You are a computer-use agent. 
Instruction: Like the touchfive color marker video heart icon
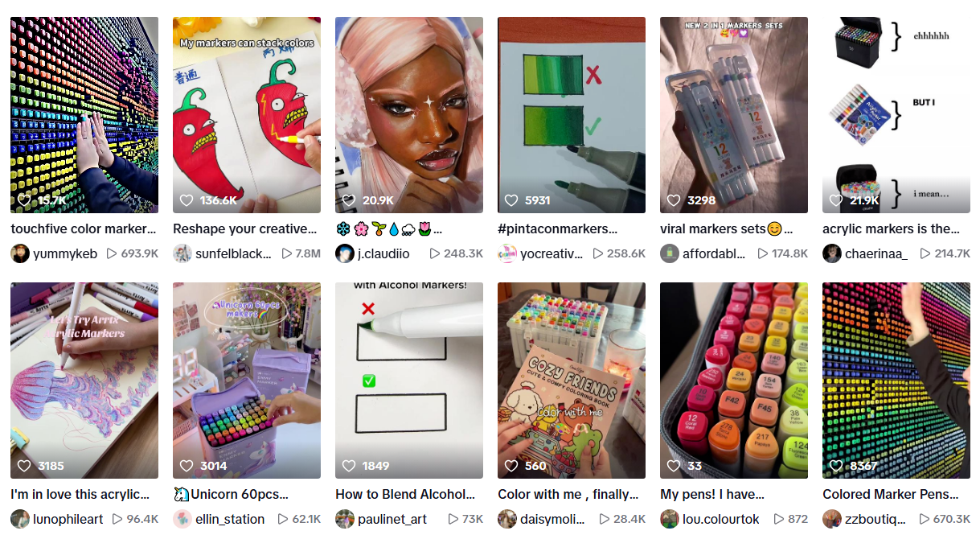pyautogui.click(x=24, y=200)
